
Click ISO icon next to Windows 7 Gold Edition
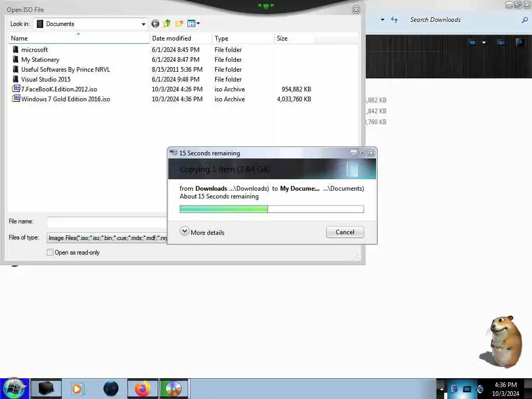click(x=16, y=98)
